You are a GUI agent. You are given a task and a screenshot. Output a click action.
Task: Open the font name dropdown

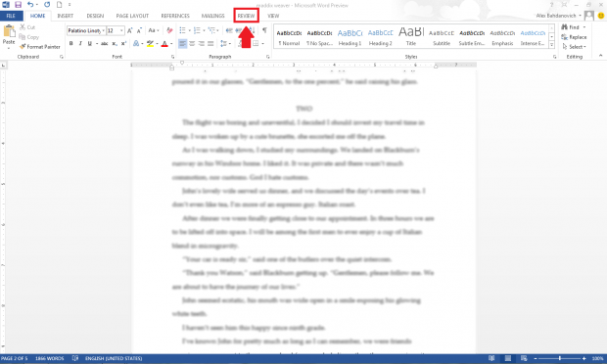pyautogui.click(x=104, y=30)
